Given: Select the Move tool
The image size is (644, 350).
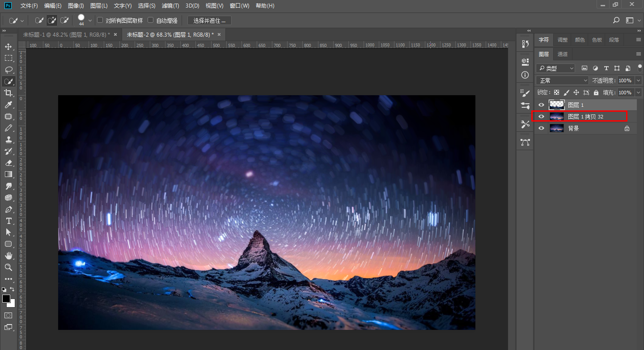Looking at the screenshot, I should (8, 46).
